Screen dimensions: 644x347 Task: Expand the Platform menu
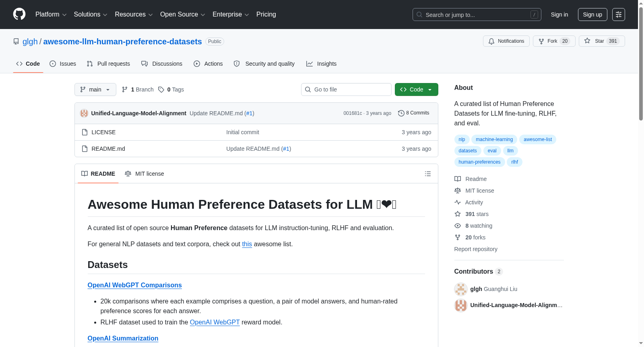pos(51,15)
